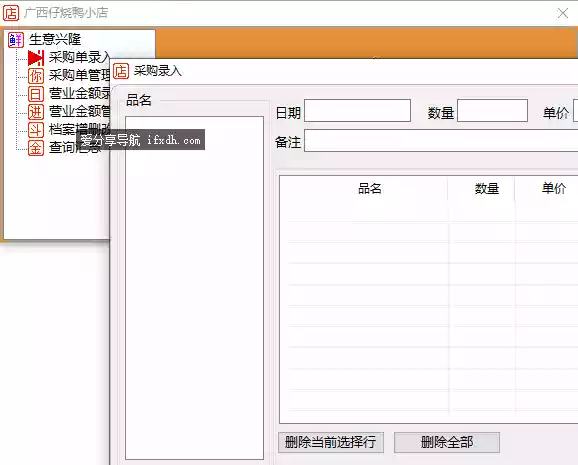Image resolution: width=578 pixels, height=465 pixels.
Task: Click the 金 icon beside 查询
Action: pos(36,148)
